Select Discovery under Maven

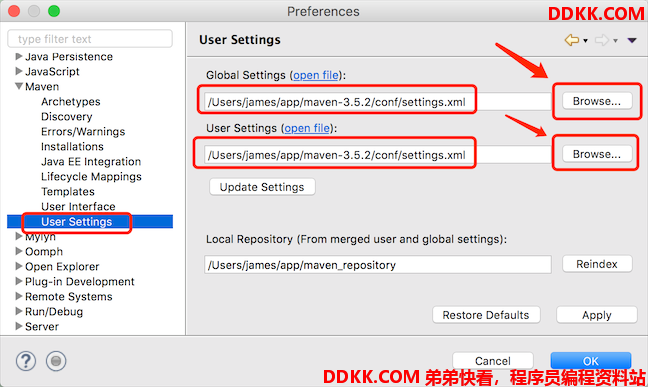point(67,117)
